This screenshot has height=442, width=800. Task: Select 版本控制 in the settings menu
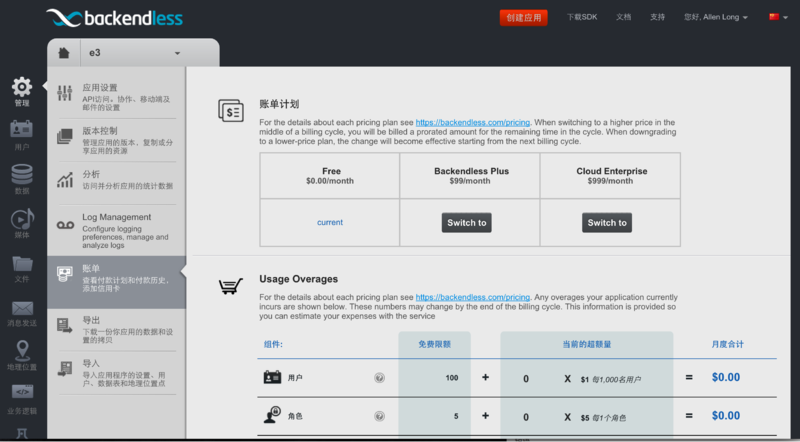coord(116,137)
